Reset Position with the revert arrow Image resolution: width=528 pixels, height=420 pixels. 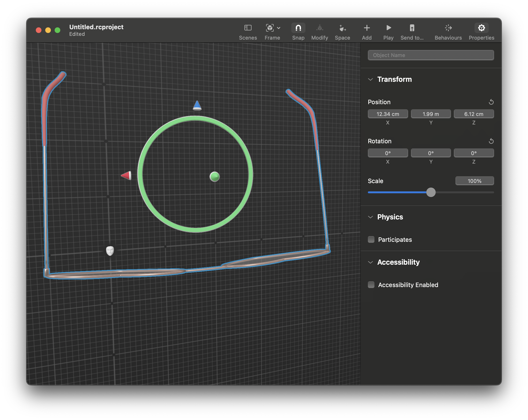[x=491, y=102]
